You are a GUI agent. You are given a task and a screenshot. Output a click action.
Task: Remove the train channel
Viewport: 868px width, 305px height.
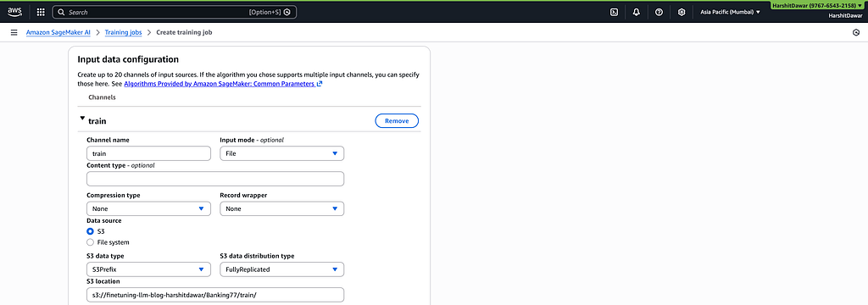(397, 120)
